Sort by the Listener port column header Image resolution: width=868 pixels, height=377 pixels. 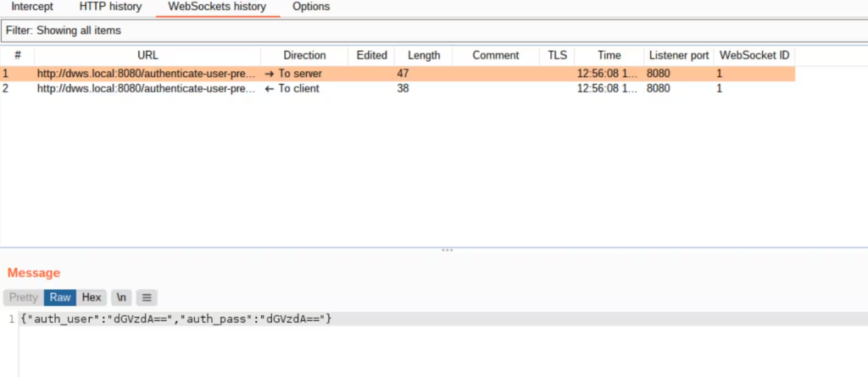[679, 55]
